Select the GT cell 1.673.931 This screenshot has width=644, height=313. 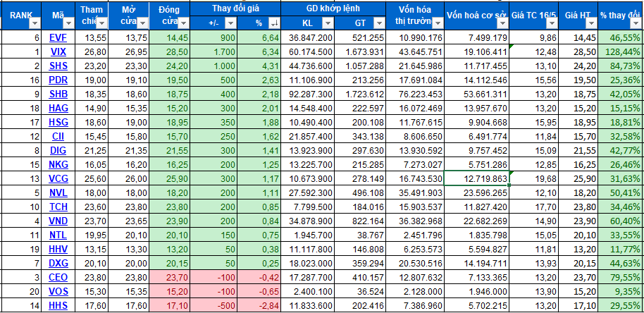[x=361, y=52]
